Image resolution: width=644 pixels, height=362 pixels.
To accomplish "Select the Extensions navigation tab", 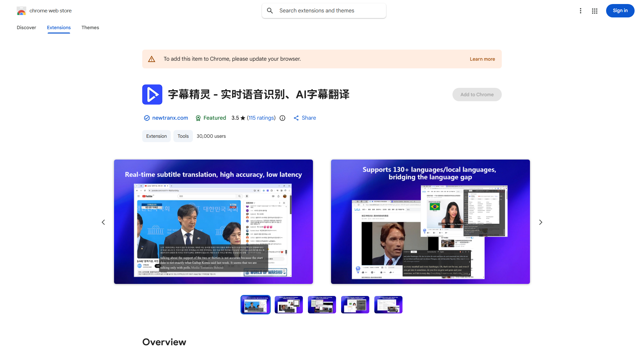I will click(x=59, y=27).
